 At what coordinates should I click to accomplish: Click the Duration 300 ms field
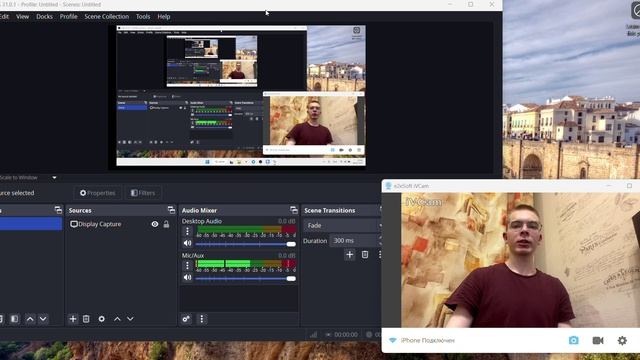point(355,241)
